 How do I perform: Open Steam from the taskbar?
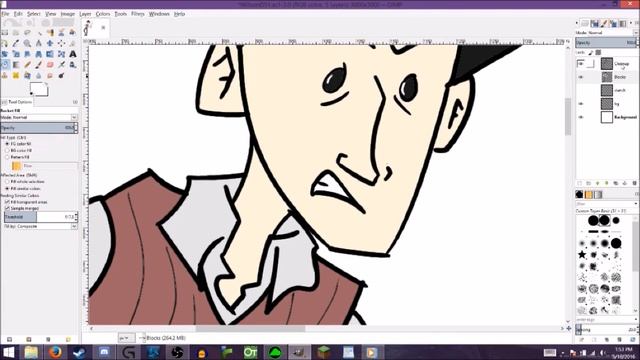(x=79, y=352)
